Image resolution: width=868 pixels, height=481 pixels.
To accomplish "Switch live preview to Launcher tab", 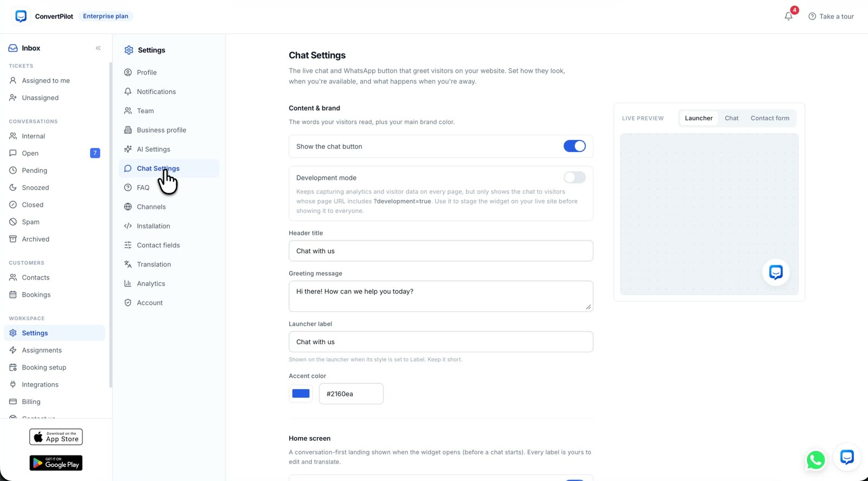I will [x=699, y=118].
